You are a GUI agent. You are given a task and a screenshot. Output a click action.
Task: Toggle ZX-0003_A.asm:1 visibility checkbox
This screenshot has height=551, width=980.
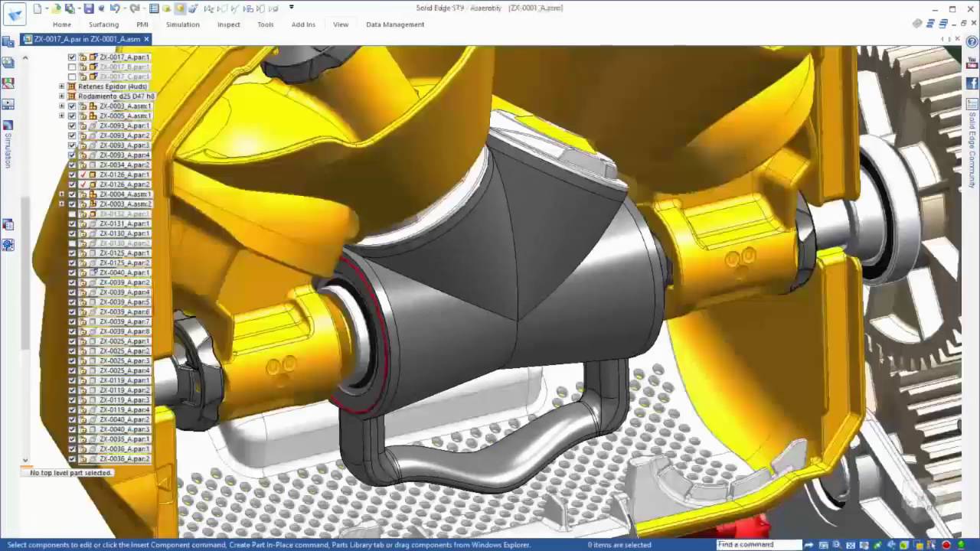click(72, 106)
